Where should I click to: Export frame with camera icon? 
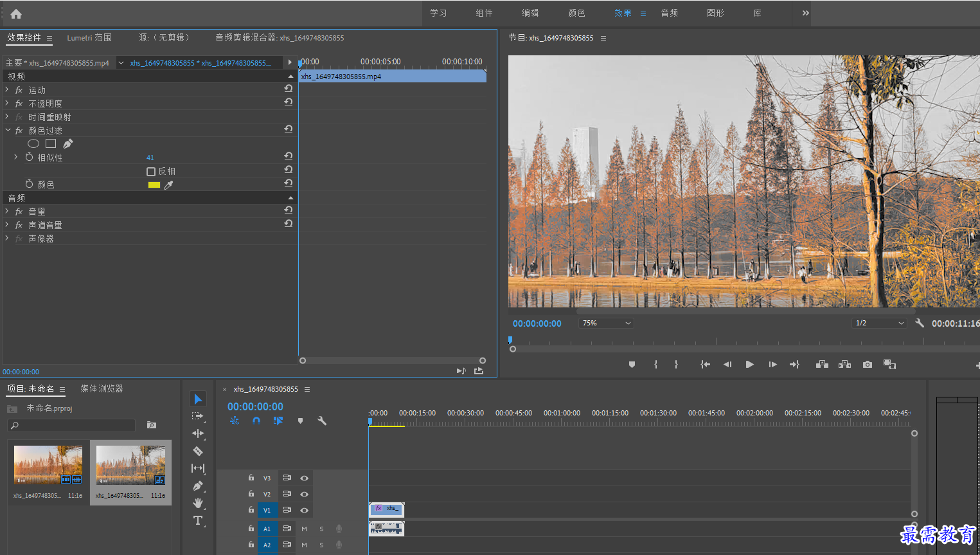(x=868, y=365)
